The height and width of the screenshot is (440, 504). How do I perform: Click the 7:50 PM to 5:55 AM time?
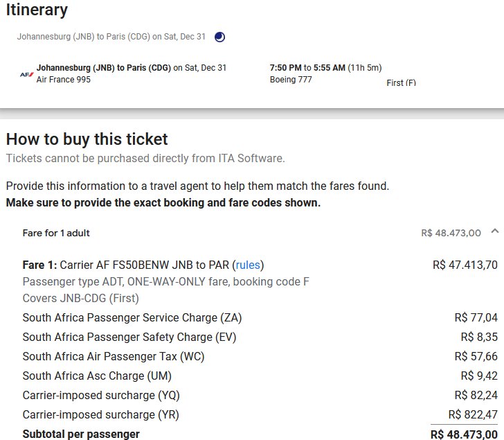(x=307, y=68)
